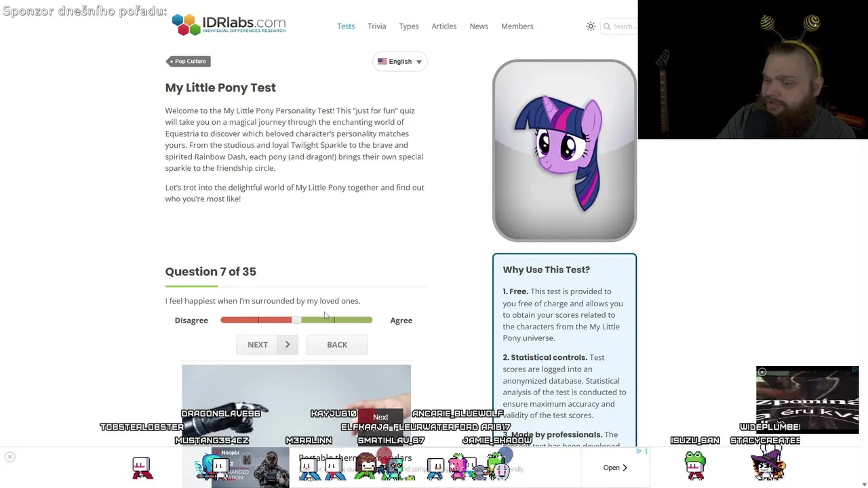The width and height of the screenshot is (868, 488).
Task: Click the question text about loved ones
Action: pos(262,301)
